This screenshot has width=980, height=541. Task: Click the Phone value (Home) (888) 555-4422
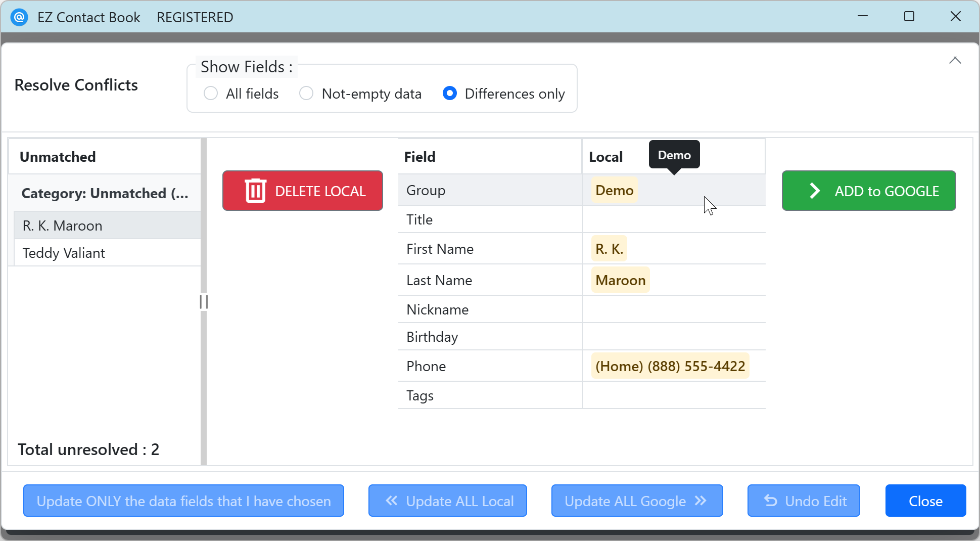click(670, 366)
